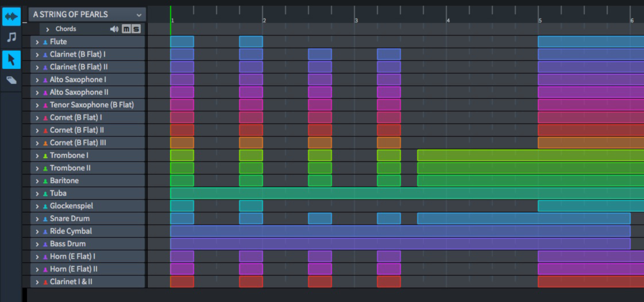
Task: Expand the Chords track
Action: coord(48,29)
